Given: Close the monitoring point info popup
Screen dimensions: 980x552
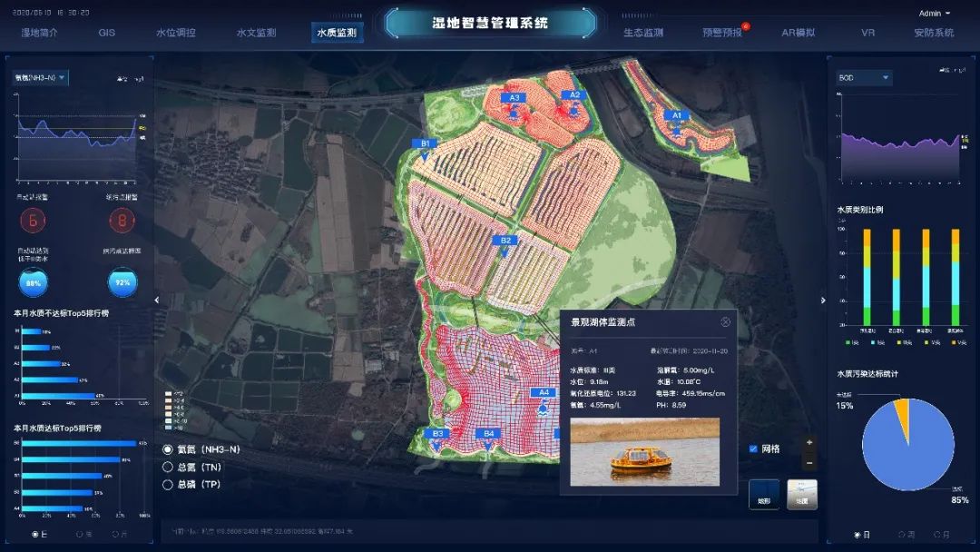Looking at the screenshot, I should point(725,321).
